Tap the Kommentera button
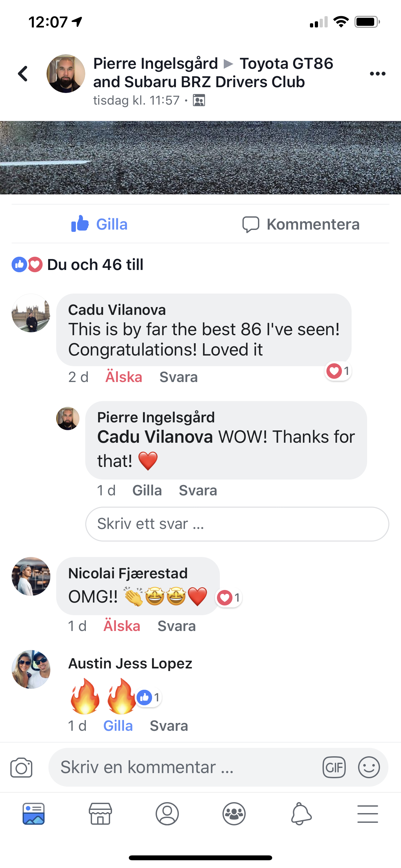 pos(301,224)
